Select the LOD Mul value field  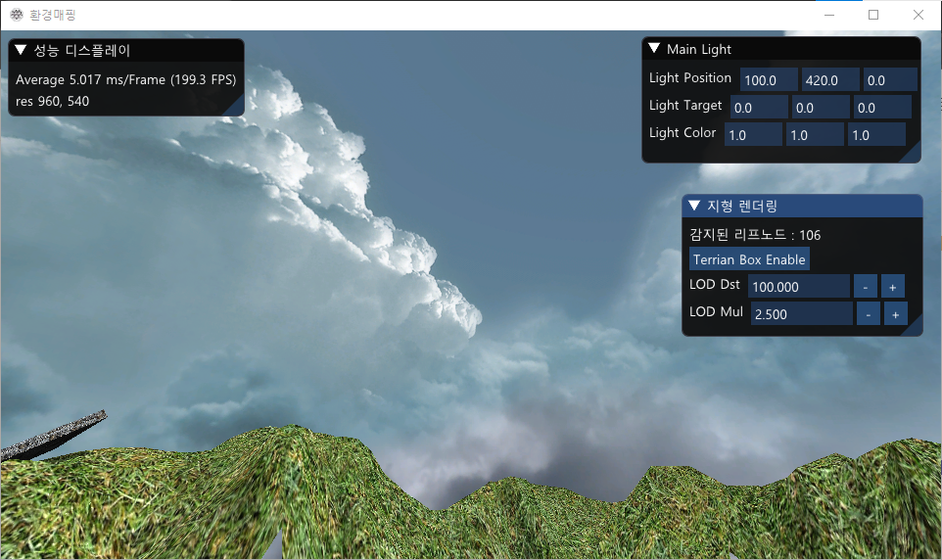(x=801, y=313)
